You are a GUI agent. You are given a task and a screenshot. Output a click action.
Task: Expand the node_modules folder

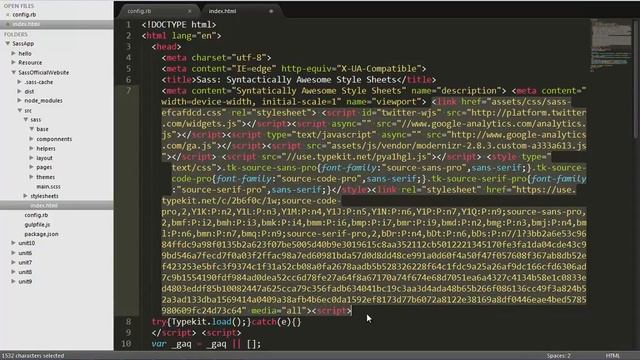click(x=19, y=100)
